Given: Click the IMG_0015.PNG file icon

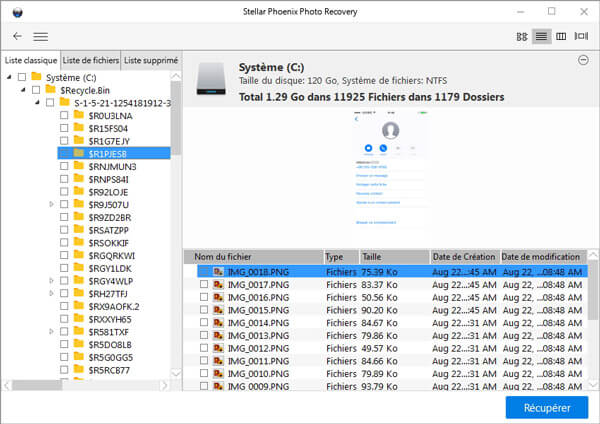Looking at the screenshot, I should click(218, 310).
